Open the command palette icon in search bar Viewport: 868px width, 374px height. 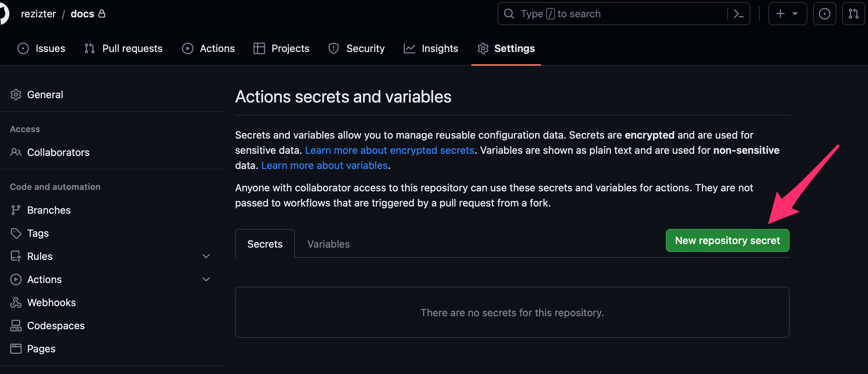pos(738,14)
